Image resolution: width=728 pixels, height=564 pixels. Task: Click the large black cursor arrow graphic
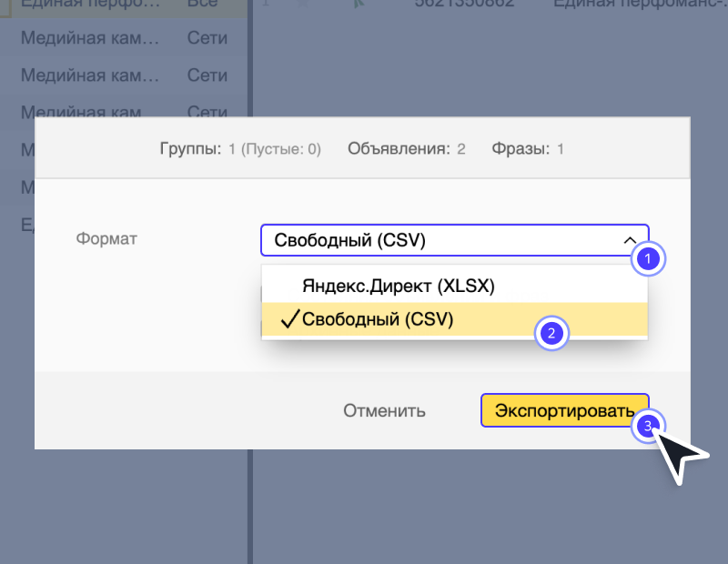679,456
